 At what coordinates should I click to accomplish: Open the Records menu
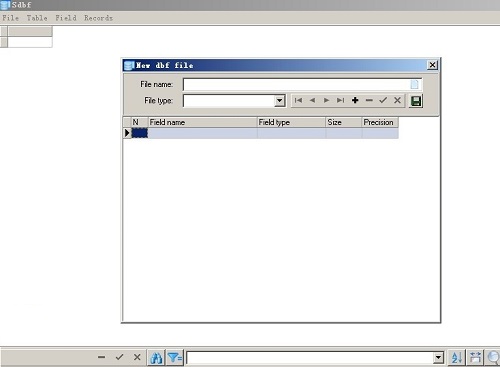(x=98, y=18)
